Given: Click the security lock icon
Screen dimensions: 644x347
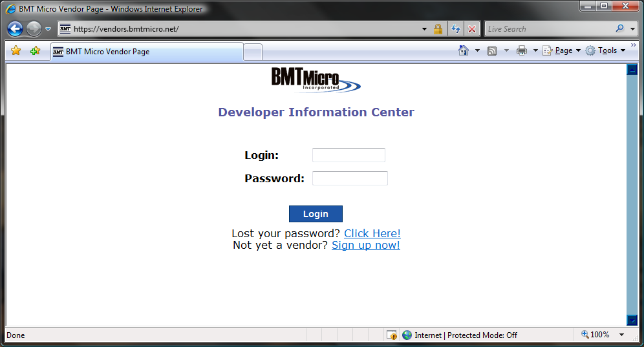Looking at the screenshot, I should click(x=438, y=28).
